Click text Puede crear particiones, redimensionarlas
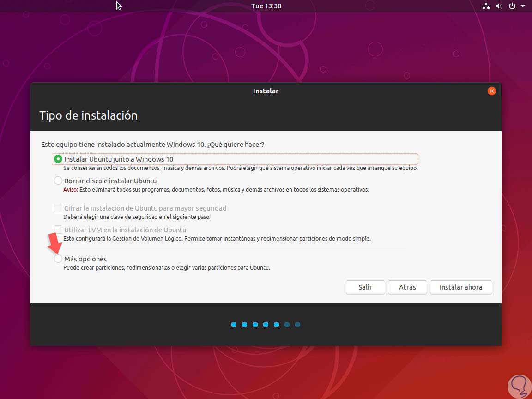 [167, 268]
